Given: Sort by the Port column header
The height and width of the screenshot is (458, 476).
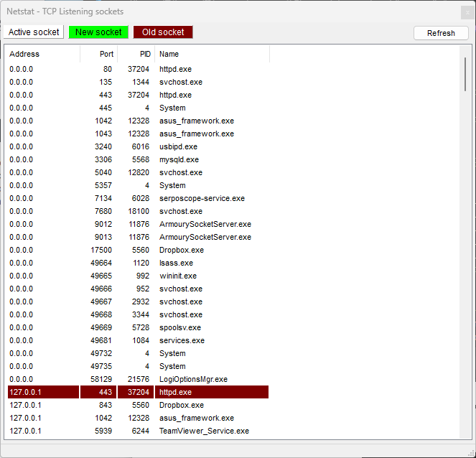Looking at the screenshot, I should [99, 54].
